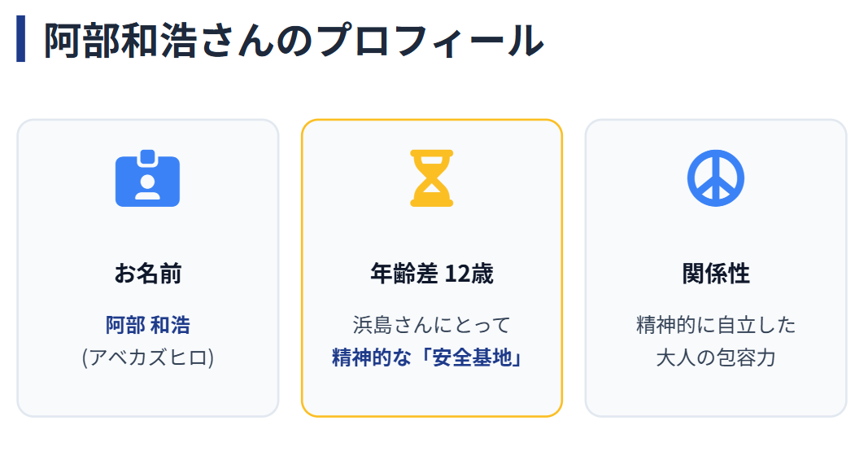Click the name 阿部和浩 in the page title
Image resolution: width=868 pixels, height=456 pixels.
coord(120,40)
